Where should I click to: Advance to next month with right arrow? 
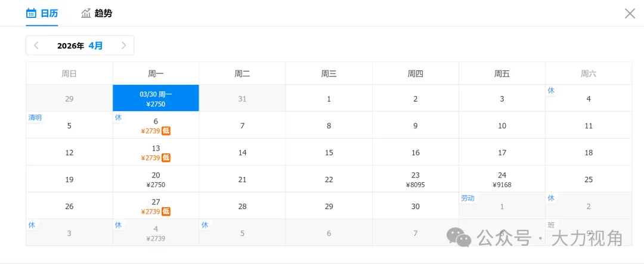click(x=123, y=45)
